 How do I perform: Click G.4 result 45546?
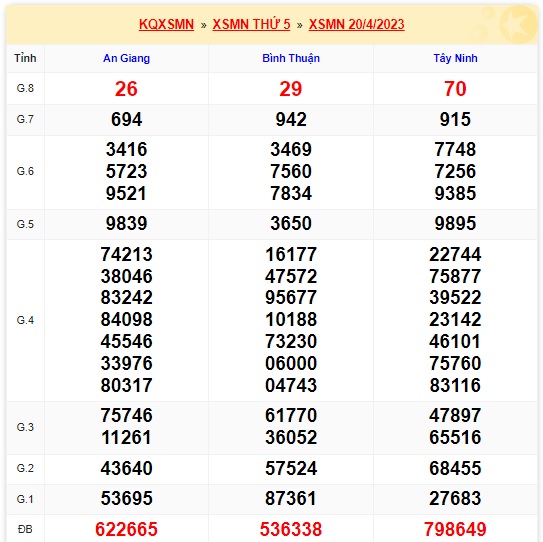[x=126, y=341]
